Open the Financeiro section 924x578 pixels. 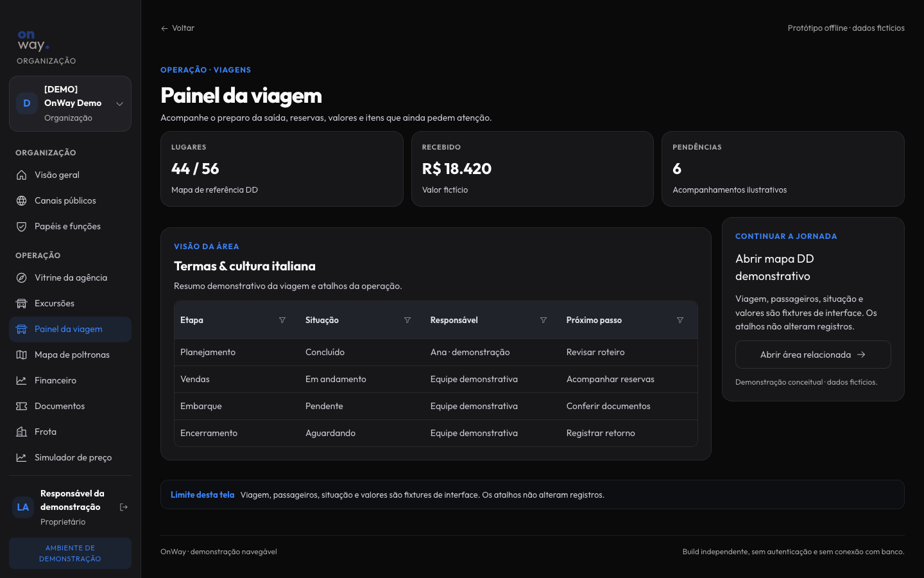point(70,380)
